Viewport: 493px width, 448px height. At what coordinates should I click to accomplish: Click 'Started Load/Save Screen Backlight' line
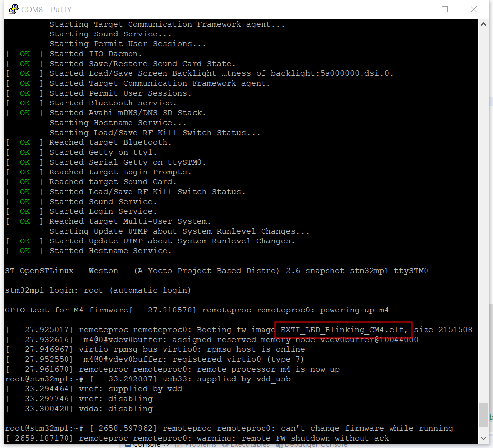(199, 73)
